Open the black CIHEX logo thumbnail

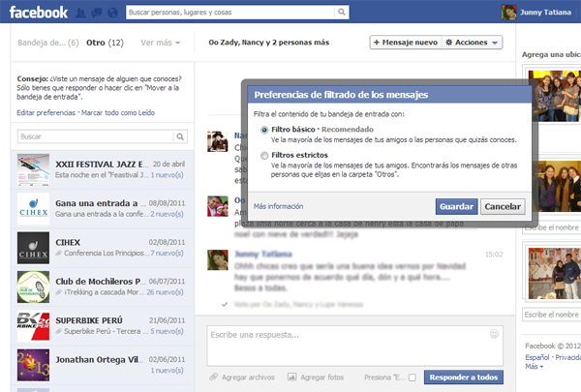(x=33, y=248)
